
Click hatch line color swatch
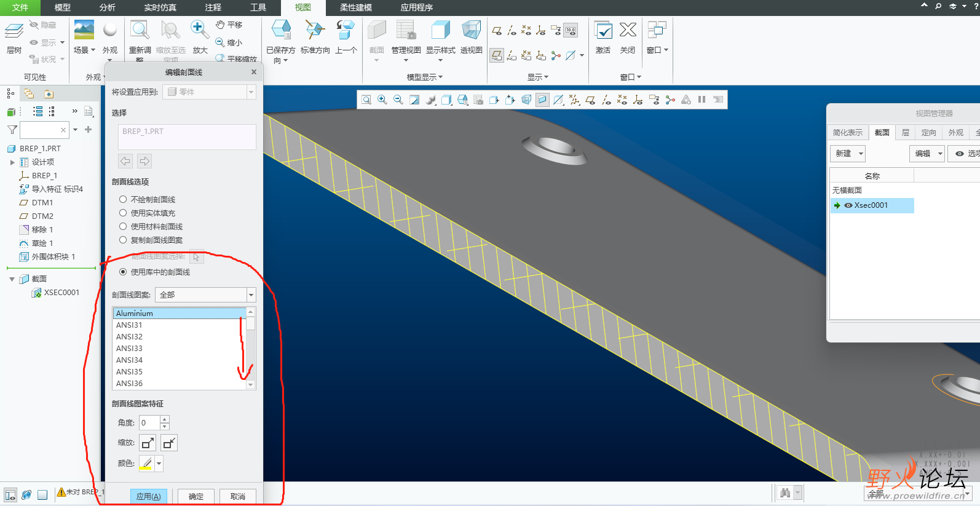(146, 464)
